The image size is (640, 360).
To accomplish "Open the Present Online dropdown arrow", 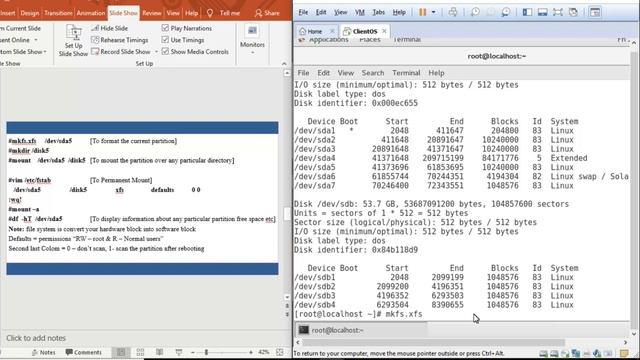I will pyautogui.click(x=36, y=40).
